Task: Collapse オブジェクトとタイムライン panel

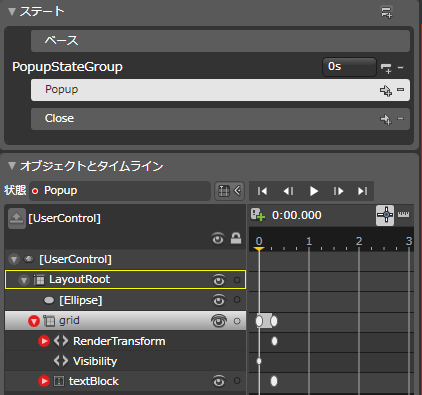Action: pyautogui.click(x=12, y=166)
